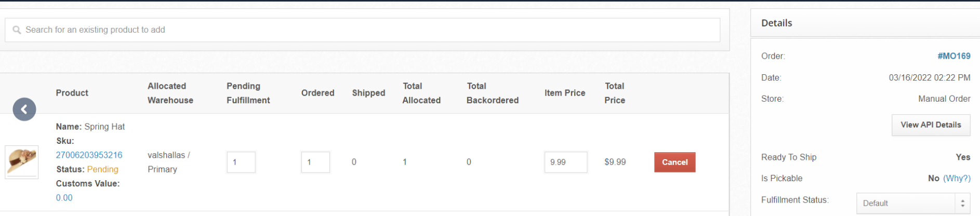Open SKU 27006203953216 link
Image resolution: width=980 pixels, height=216 pixels.
(89, 155)
